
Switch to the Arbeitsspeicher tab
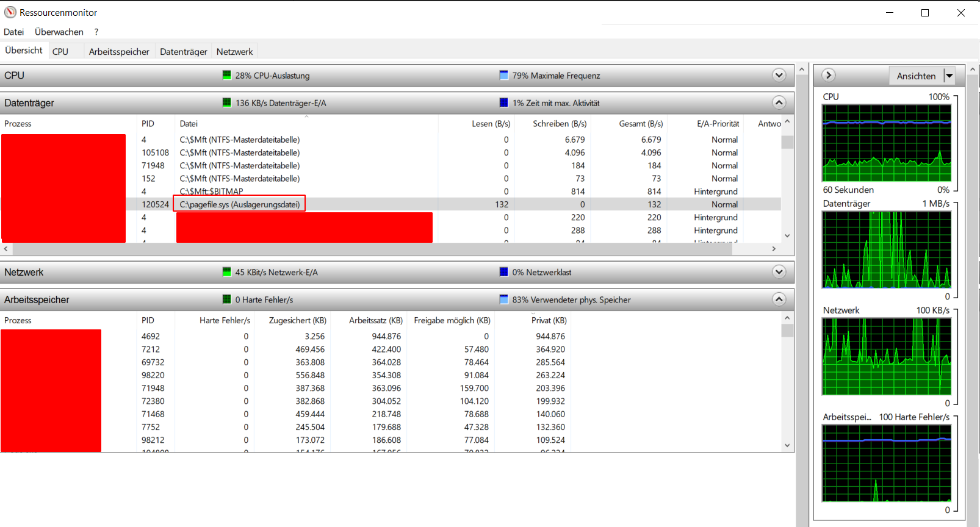coord(119,52)
